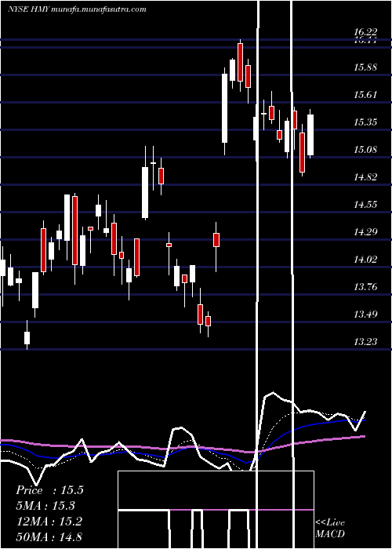
Task: Click the 14.82 price axis label
Action: coord(365,176)
